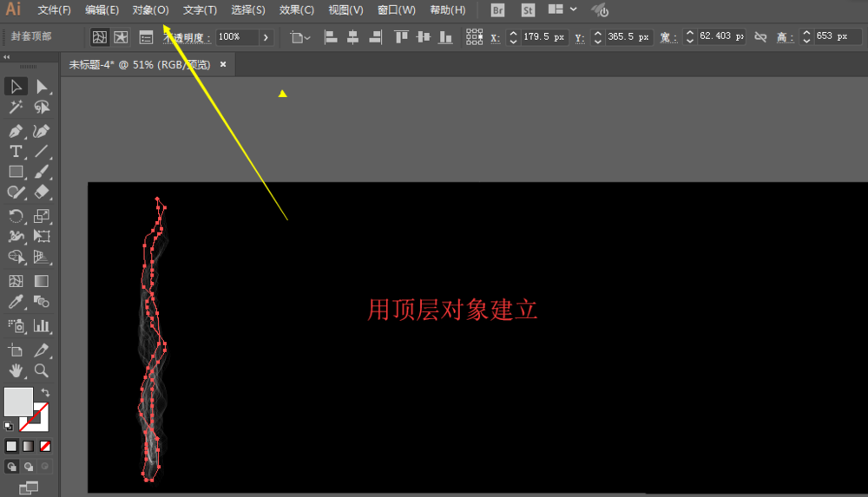The width and height of the screenshot is (868, 497).
Task: Select the Blend tool
Action: [42, 302]
